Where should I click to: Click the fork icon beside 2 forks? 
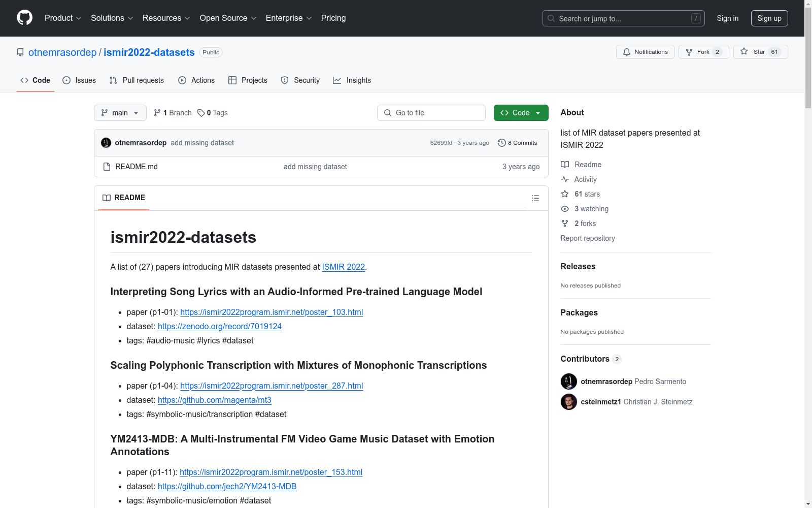click(x=565, y=224)
